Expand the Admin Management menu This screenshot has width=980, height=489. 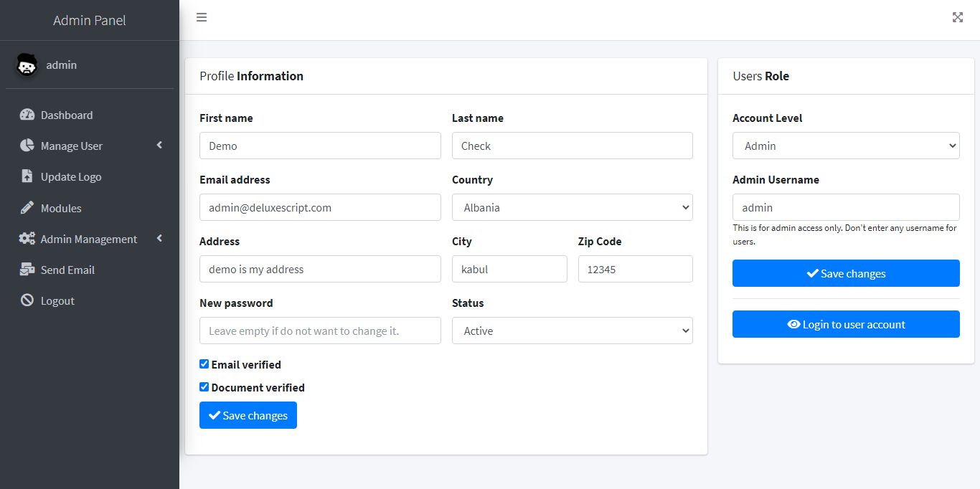point(89,239)
